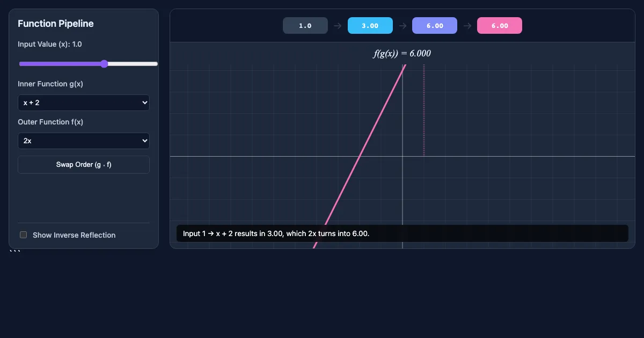Select the pink 6.00 output box
644x338 pixels.
[500, 26]
